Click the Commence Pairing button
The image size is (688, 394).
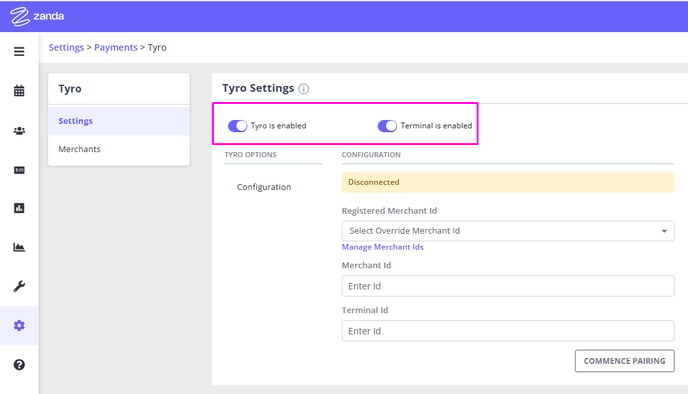point(624,361)
